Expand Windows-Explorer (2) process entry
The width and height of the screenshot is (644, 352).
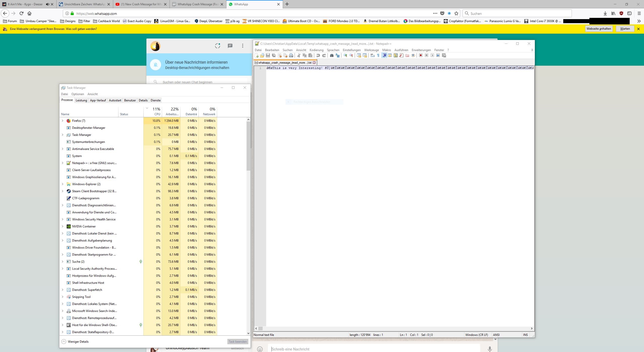coord(63,184)
